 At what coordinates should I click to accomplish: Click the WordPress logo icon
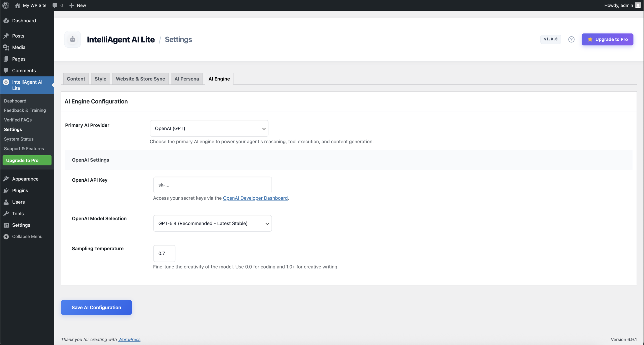pos(6,5)
